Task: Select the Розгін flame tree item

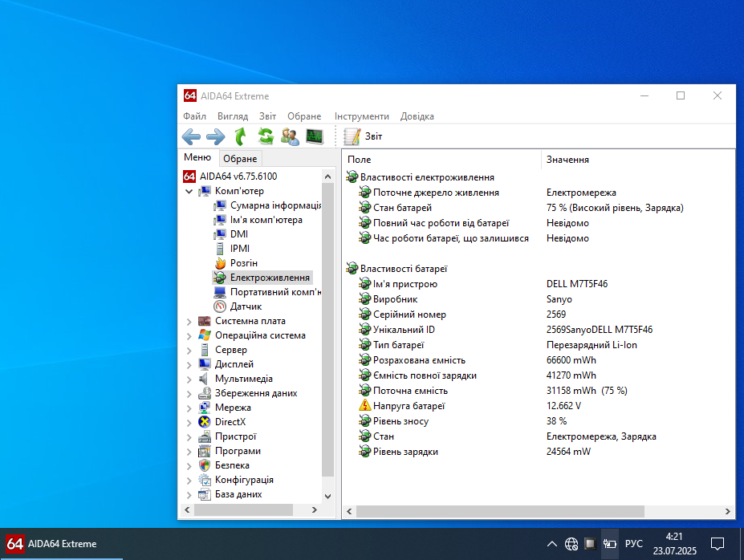Action: (x=243, y=263)
